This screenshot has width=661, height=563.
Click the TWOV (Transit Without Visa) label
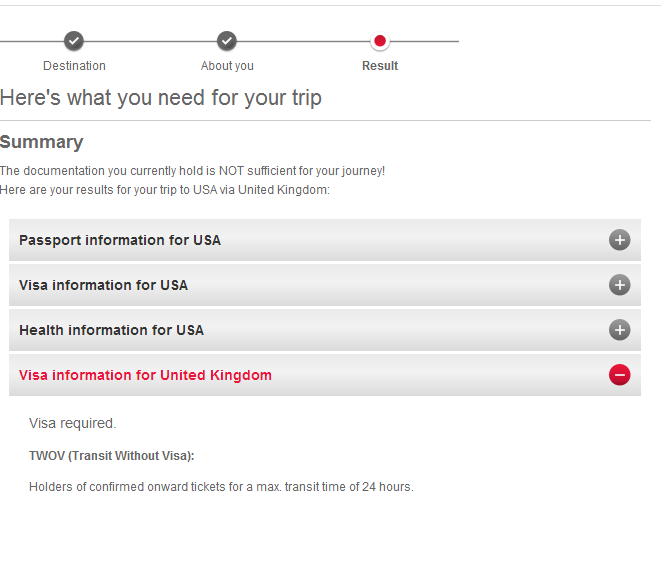pyautogui.click(x=111, y=456)
